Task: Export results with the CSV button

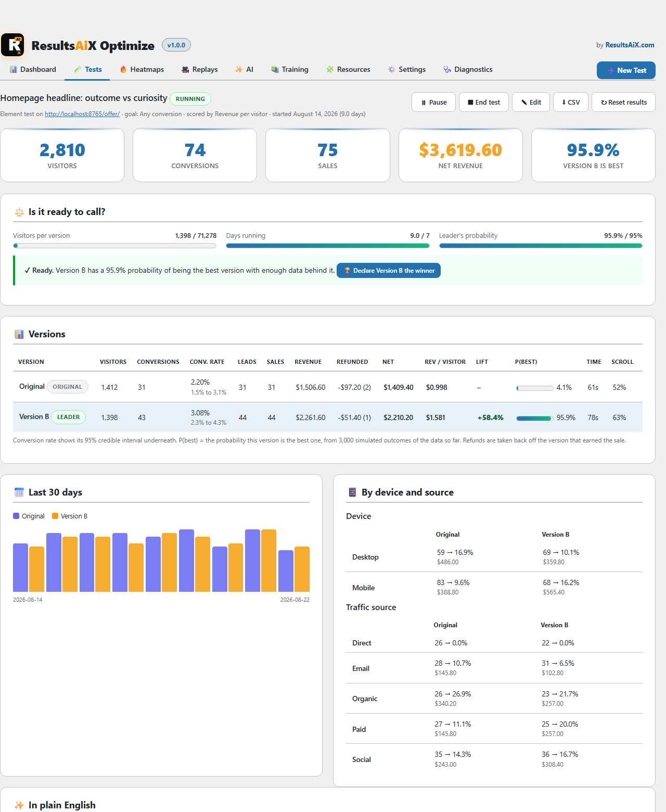Action: [571, 102]
